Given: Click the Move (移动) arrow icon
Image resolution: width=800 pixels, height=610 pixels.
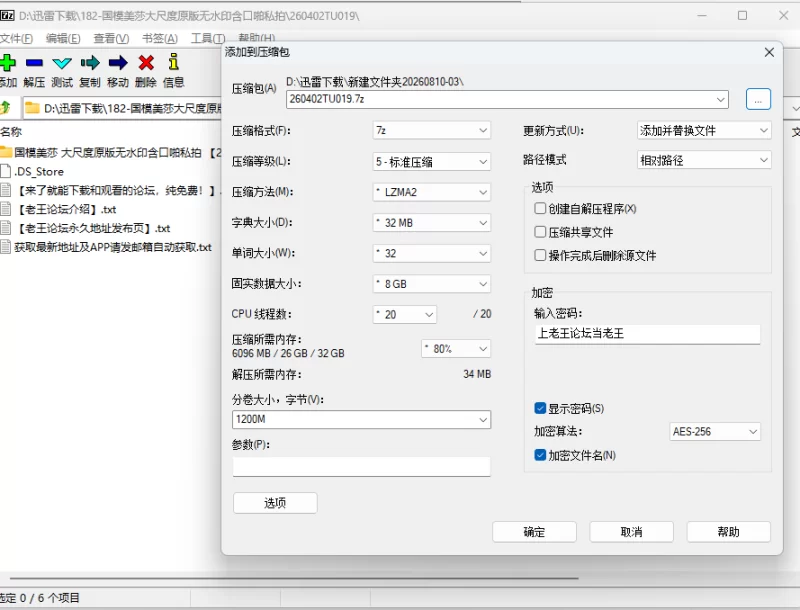Looking at the screenshot, I should coord(118,63).
